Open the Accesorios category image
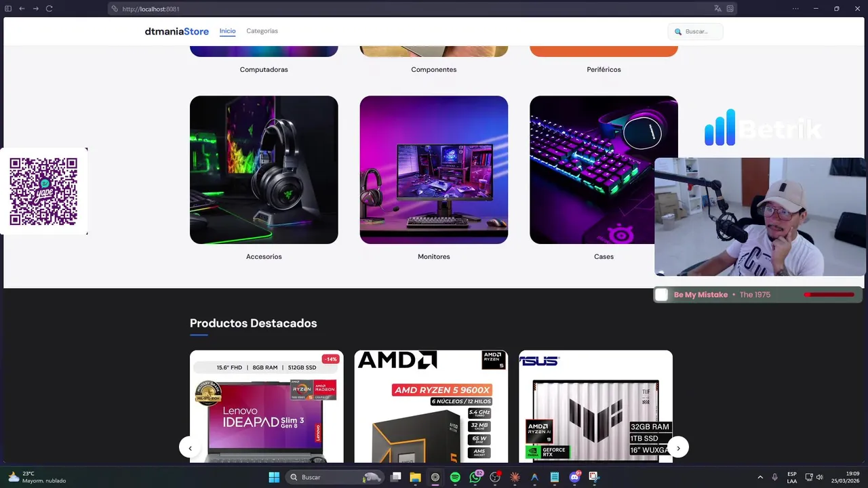Image resolution: width=868 pixels, height=488 pixels. (264, 169)
